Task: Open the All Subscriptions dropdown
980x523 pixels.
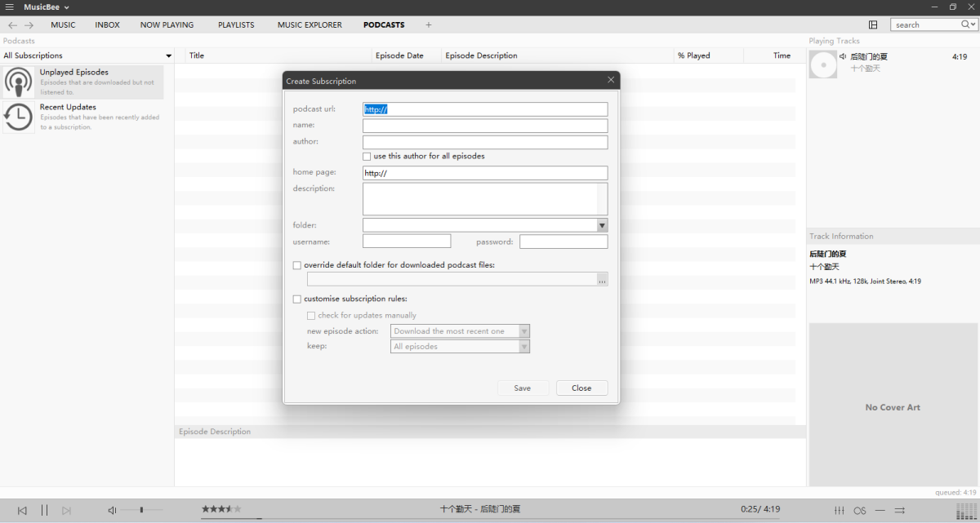Action: tap(168, 55)
